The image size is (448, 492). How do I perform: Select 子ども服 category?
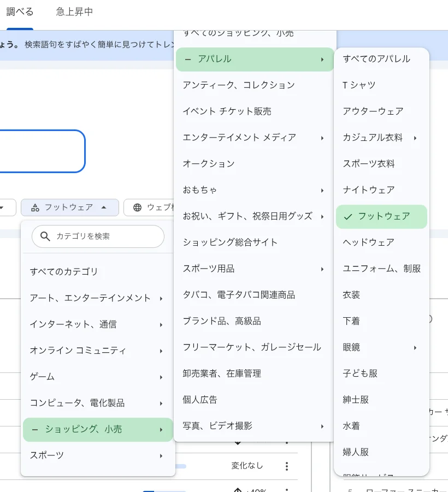point(381,374)
